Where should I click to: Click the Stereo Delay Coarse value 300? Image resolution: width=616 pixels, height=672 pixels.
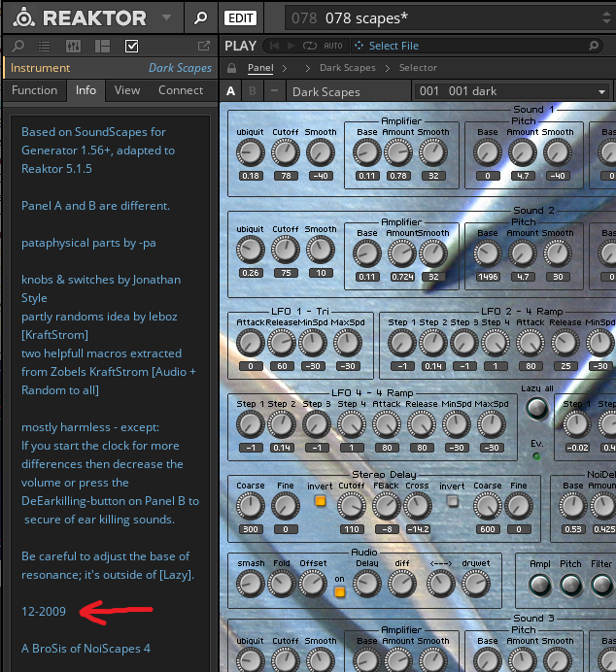pyautogui.click(x=251, y=529)
